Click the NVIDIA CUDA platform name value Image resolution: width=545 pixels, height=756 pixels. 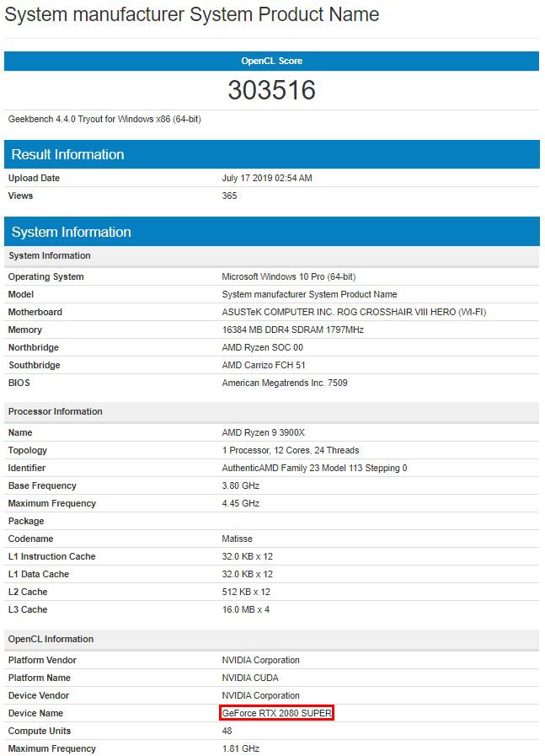[250, 678]
